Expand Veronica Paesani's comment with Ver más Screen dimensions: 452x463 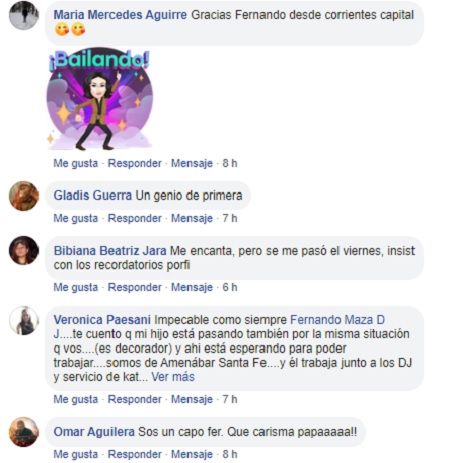coord(173,377)
